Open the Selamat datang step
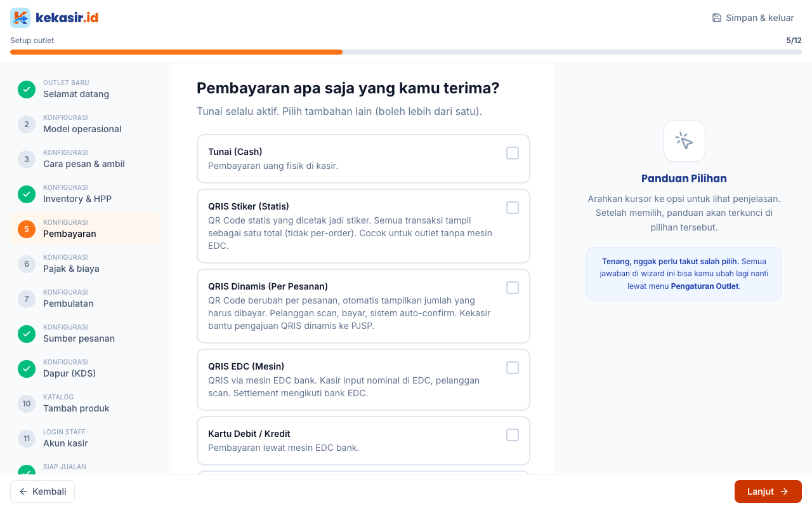 coord(85,90)
